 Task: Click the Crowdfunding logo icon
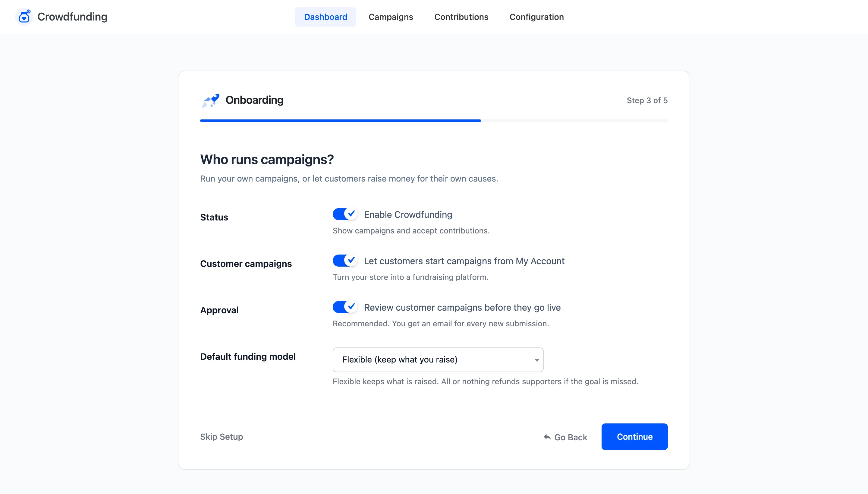24,17
